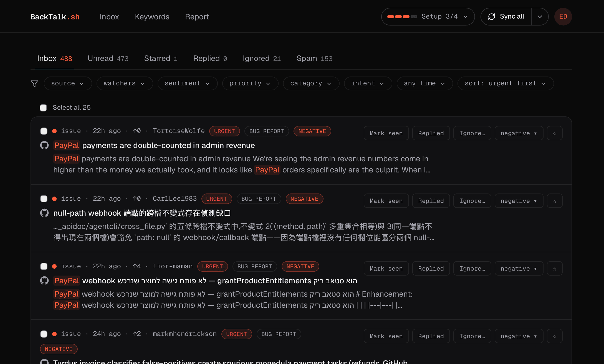Switch to the Replied tab

coord(210,58)
